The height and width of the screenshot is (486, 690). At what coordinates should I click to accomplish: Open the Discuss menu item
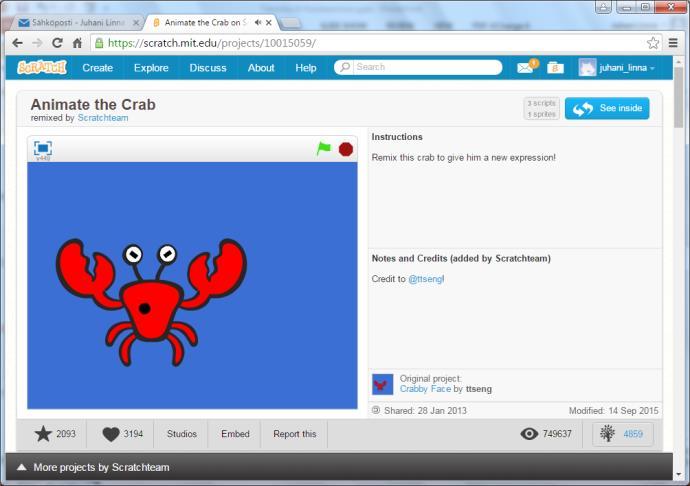click(x=208, y=68)
